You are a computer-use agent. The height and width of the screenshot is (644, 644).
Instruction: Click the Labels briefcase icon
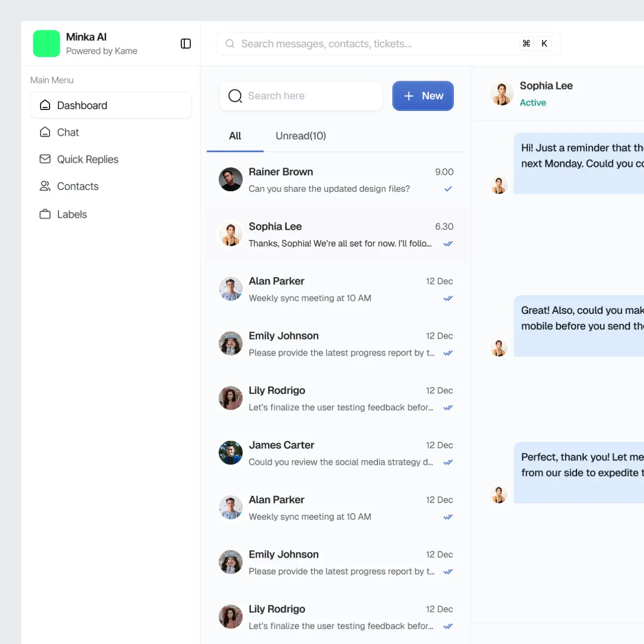click(45, 214)
